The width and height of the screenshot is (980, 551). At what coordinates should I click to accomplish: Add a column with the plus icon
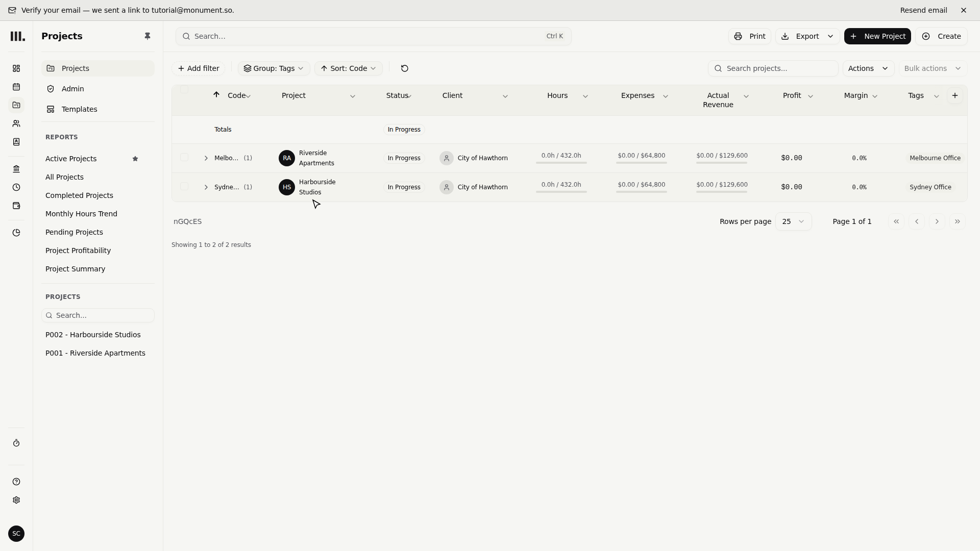point(955,95)
